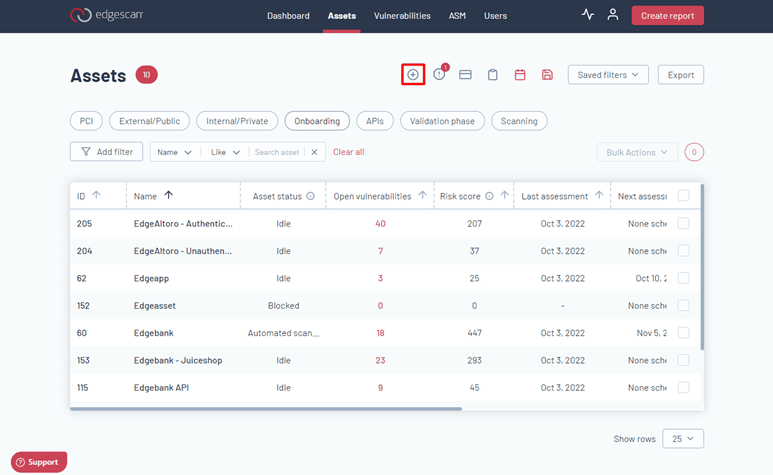Screen dimensions: 773x475
Task: Click open vulnerabilities count 40
Action: click(x=380, y=224)
